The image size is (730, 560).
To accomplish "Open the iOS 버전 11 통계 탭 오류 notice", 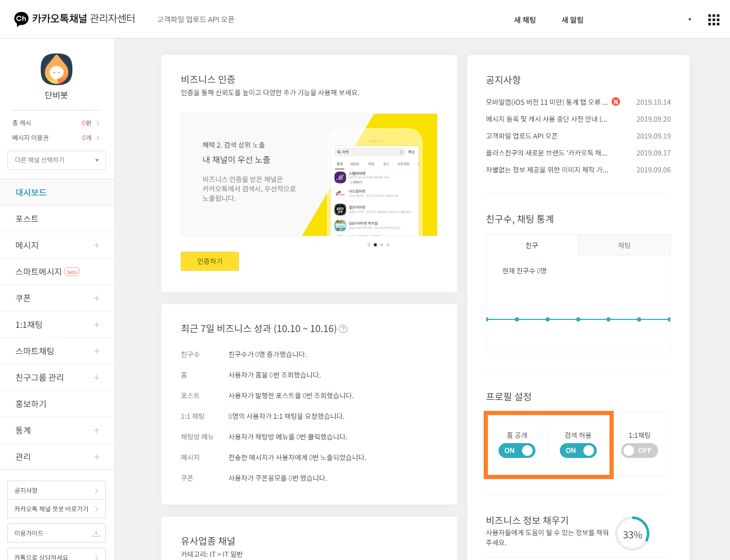I will click(x=547, y=102).
